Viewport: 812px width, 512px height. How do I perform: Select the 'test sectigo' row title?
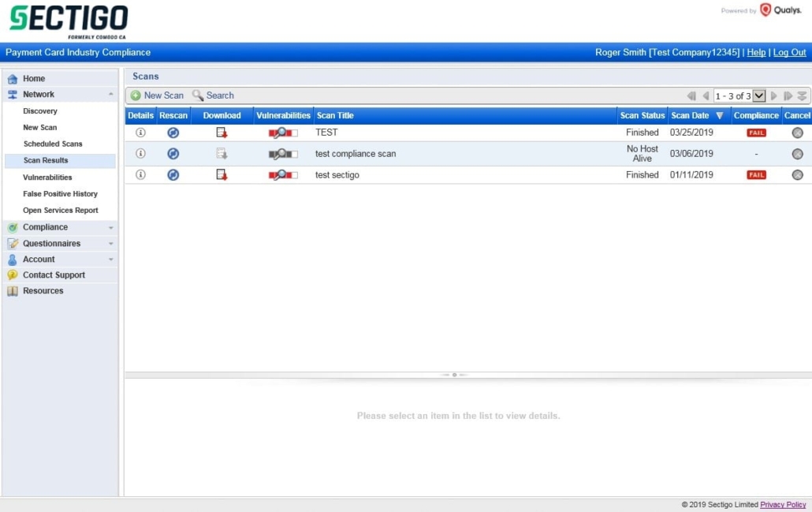pyautogui.click(x=337, y=175)
